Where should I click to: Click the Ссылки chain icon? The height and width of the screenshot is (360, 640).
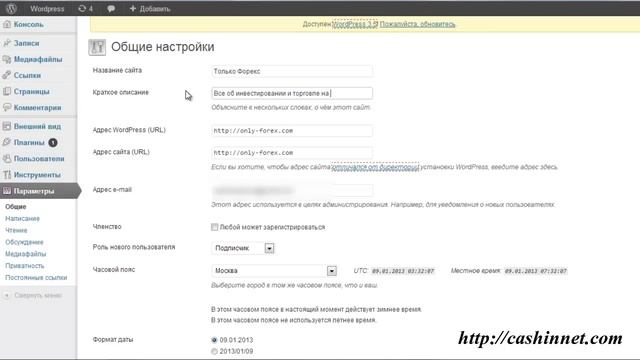pyautogui.click(x=7, y=75)
